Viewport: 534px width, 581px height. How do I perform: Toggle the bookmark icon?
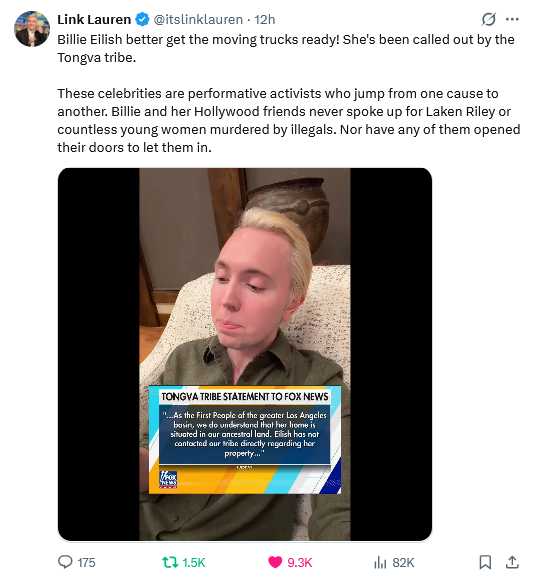pyautogui.click(x=485, y=562)
